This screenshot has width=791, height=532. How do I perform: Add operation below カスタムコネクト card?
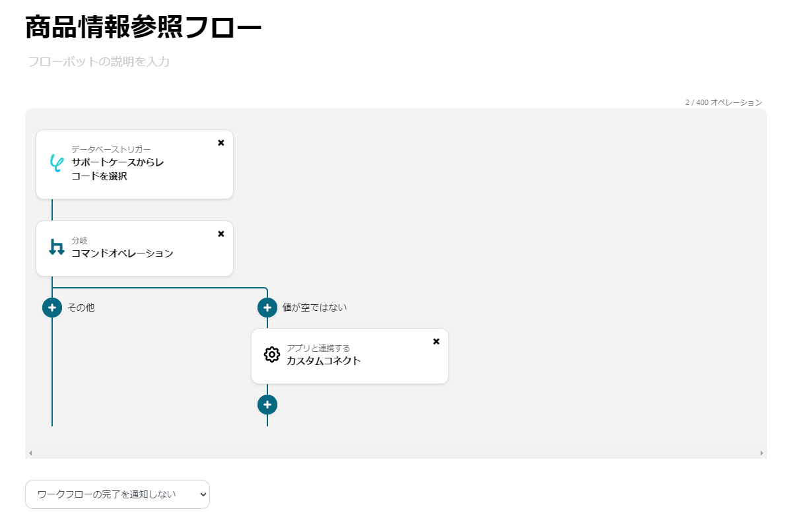267,405
